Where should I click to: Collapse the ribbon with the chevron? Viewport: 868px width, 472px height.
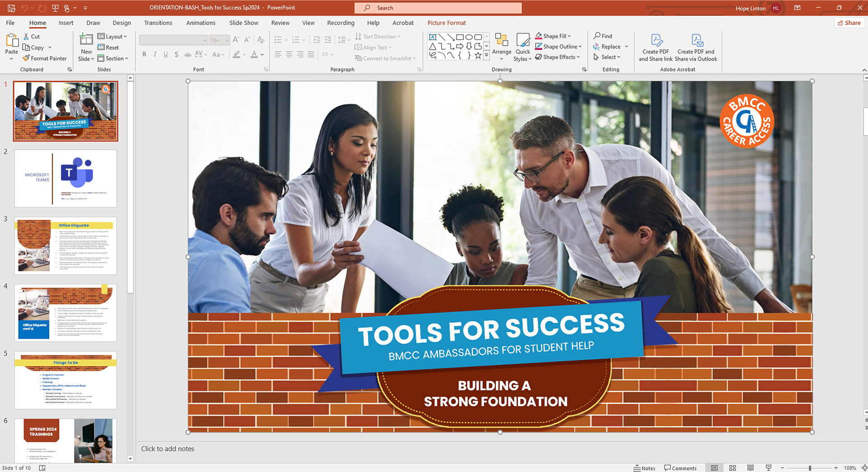pyautogui.click(x=864, y=70)
